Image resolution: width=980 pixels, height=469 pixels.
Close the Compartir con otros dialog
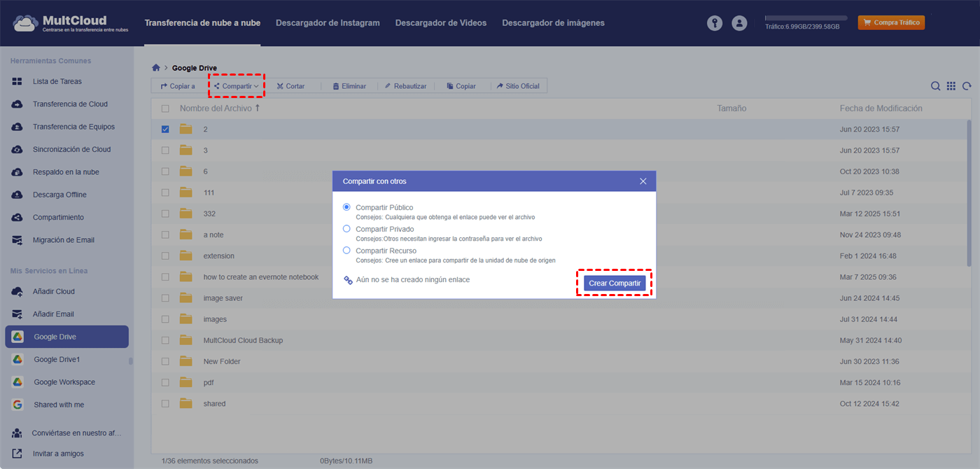(x=643, y=181)
